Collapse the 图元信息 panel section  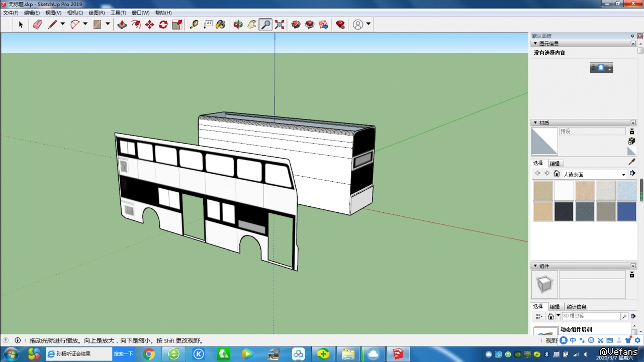(535, 44)
